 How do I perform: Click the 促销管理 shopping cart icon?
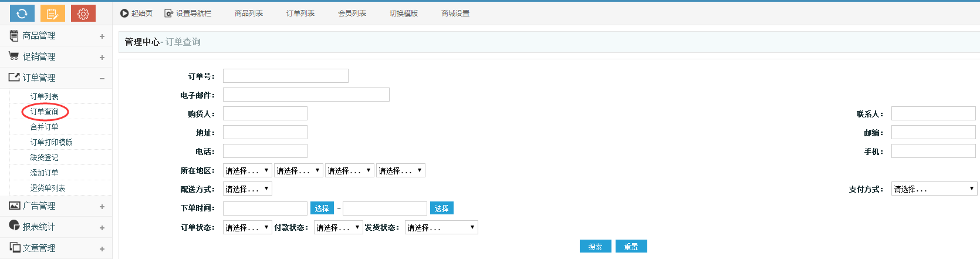14,56
